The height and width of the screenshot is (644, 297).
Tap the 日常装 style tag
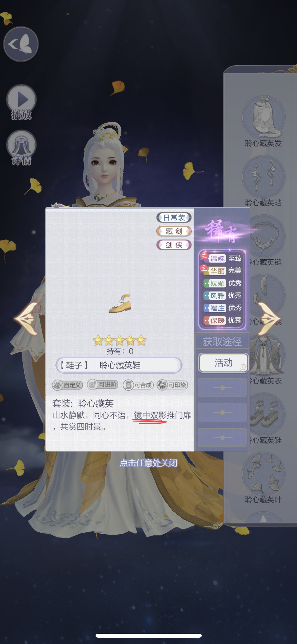point(174,218)
